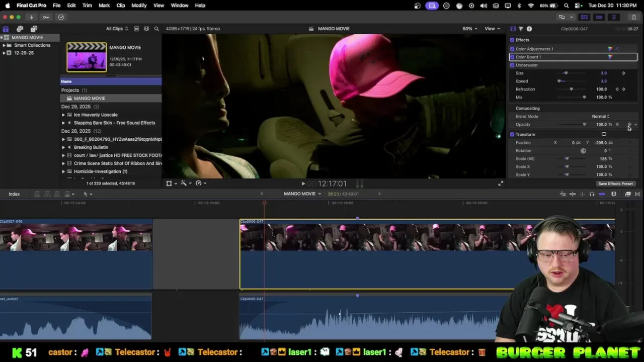Viewport: 644px width, 362px height.
Task: Click the share export button
Action: (633, 17)
